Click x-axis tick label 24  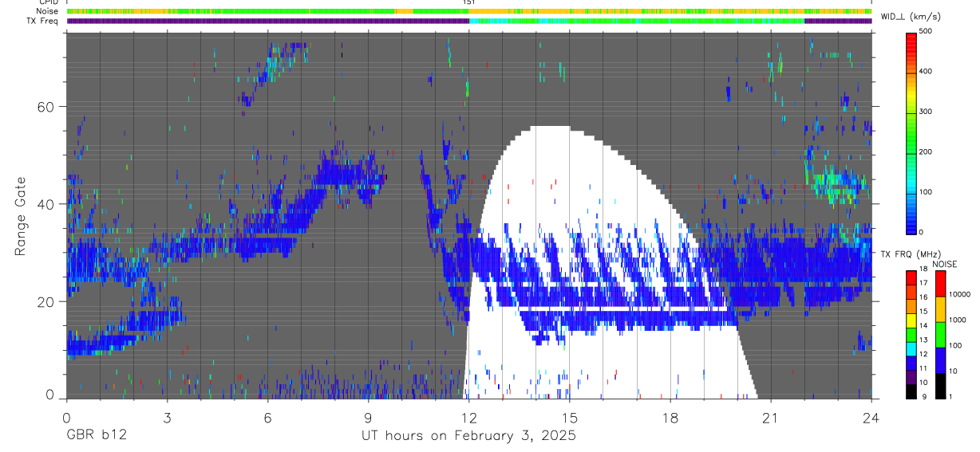871,417
